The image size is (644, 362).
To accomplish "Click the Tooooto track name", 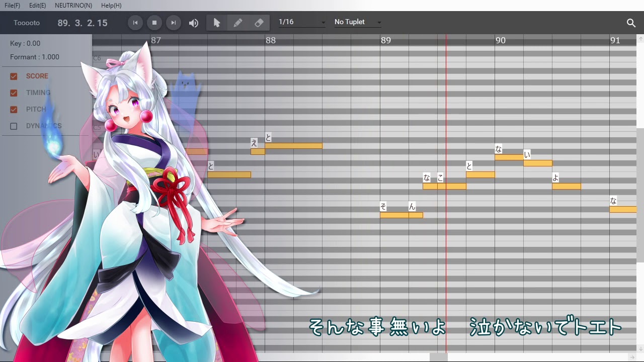I will tap(27, 23).
